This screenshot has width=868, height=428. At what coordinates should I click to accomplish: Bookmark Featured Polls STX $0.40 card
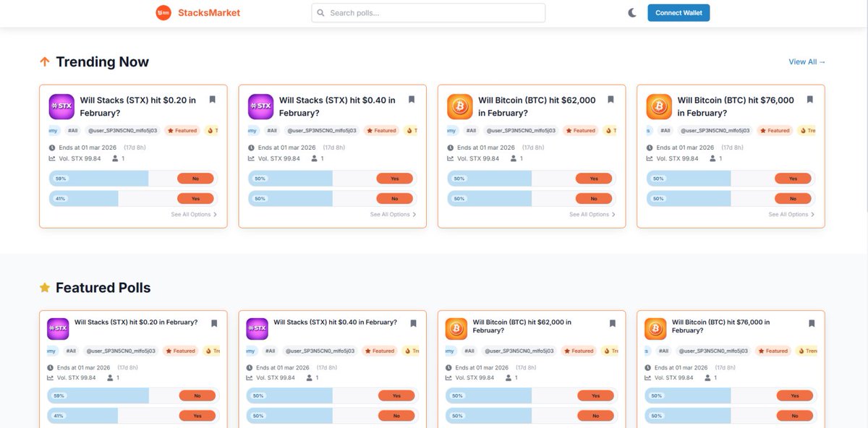click(413, 324)
